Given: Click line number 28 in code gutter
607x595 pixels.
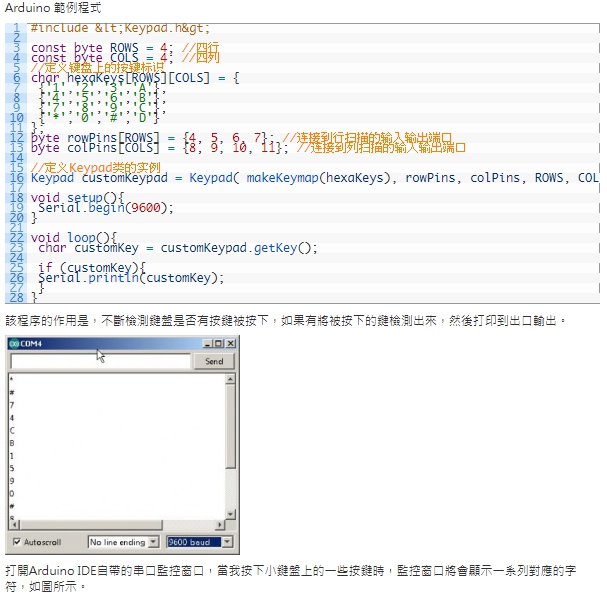Looking at the screenshot, I should 17,298.
